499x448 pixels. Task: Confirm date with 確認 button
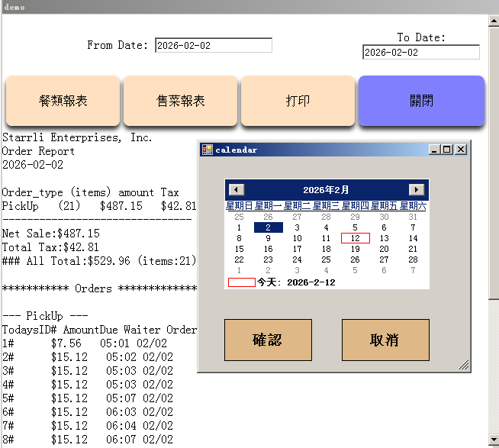coord(268,340)
